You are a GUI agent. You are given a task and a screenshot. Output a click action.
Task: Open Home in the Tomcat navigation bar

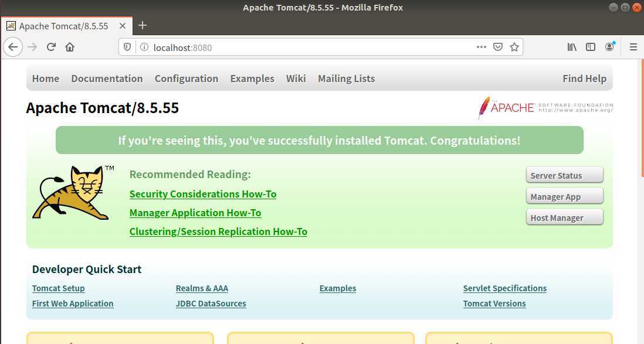(46, 79)
